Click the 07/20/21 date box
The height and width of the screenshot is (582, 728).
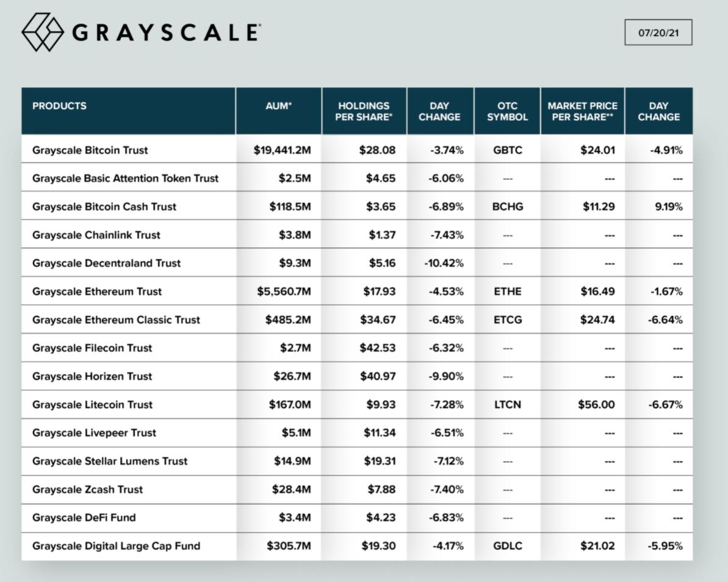click(658, 32)
